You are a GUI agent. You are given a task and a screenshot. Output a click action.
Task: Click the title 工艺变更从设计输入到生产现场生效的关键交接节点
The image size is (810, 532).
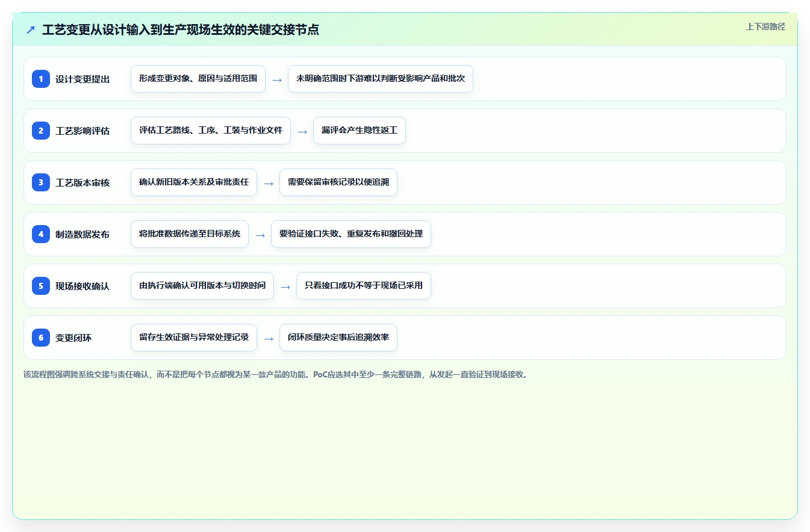(181, 29)
